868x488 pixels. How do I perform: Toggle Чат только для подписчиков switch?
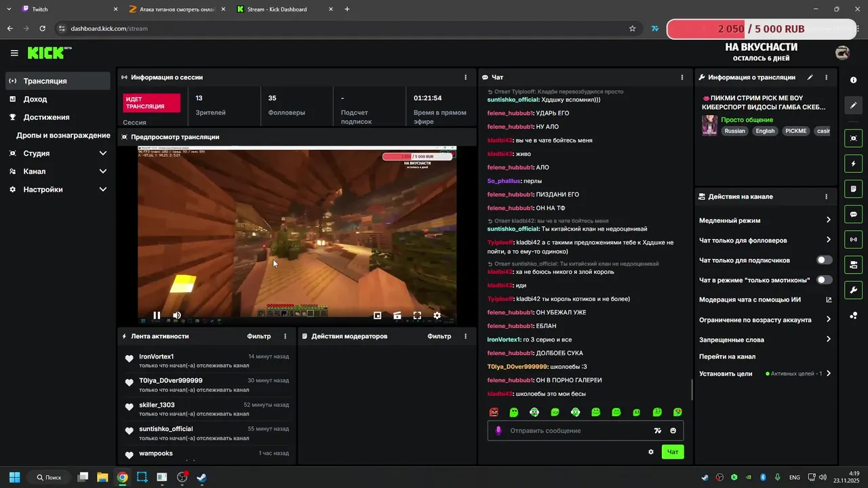[x=824, y=260]
